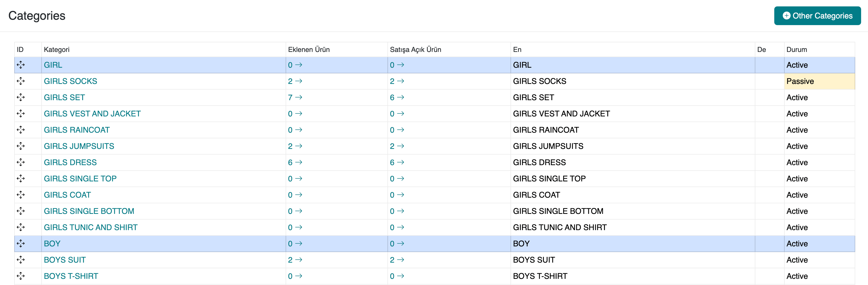This screenshot has width=868, height=285.
Task: Open the BOYS SUIT category link
Action: tap(65, 260)
